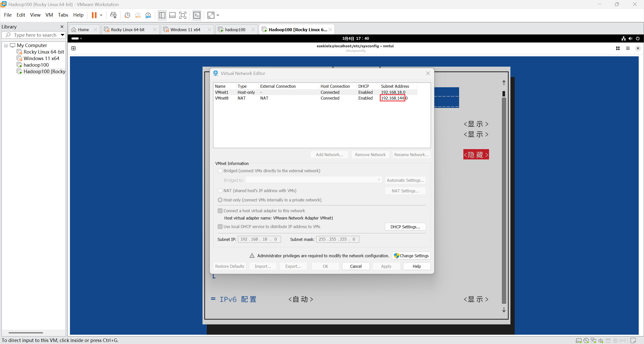Toggle the thumbnail bar view icon
The width and height of the screenshot is (644, 344).
[172, 15]
